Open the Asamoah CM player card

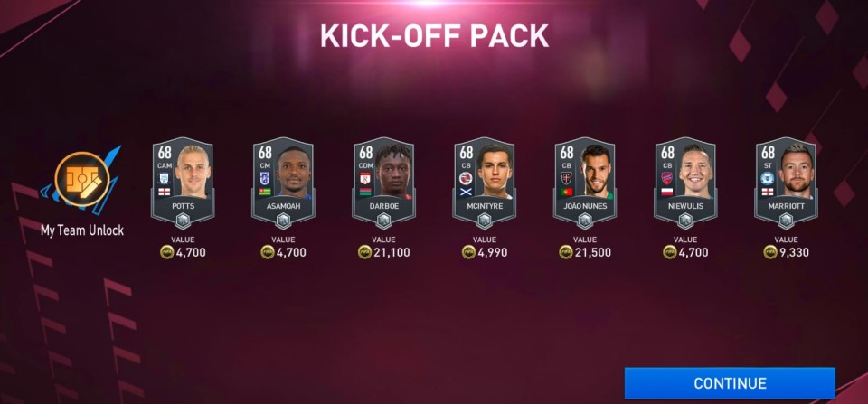point(283,183)
